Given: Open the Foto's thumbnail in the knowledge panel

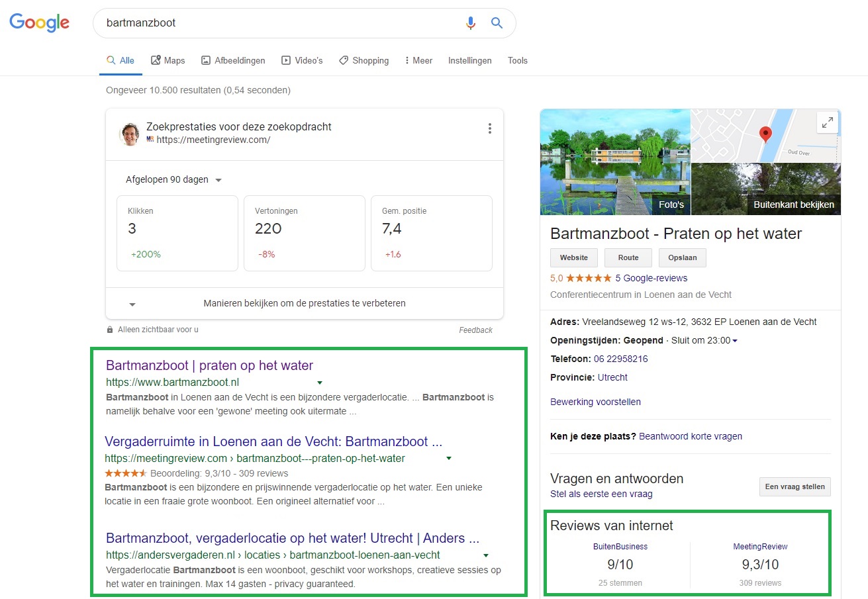Looking at the screenshot, I should point(615,162).
